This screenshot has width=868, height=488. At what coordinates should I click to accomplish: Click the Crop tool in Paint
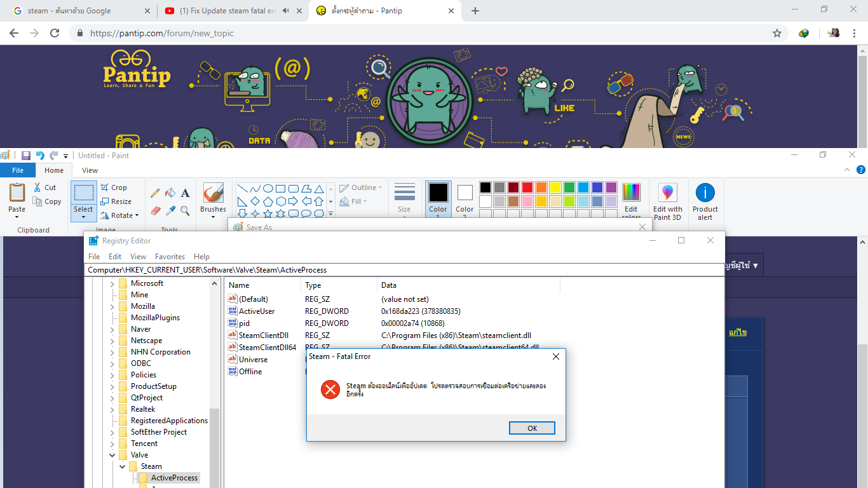click(114, 187)
